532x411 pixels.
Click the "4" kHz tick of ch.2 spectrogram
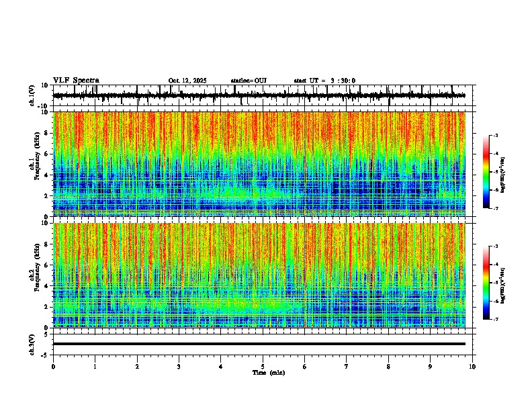(46, 286)
